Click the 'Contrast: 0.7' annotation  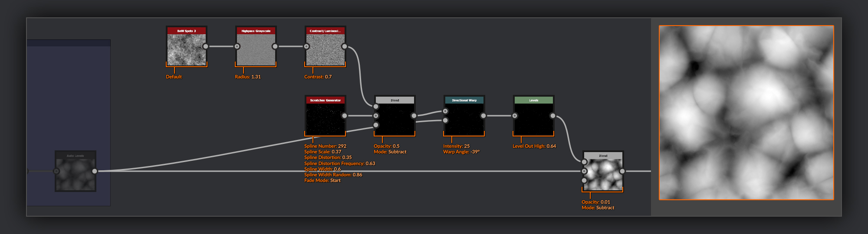(x=318, y=77)
